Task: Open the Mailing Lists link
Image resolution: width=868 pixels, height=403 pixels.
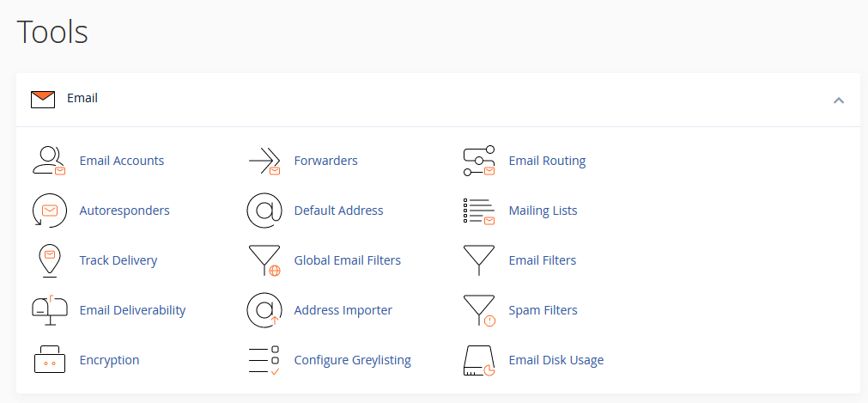Action: coord(543,211)
